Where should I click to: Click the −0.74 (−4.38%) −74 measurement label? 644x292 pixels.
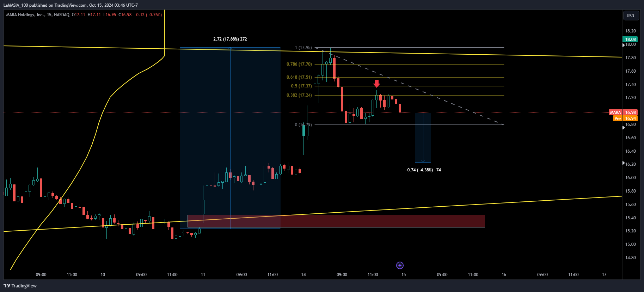(x=423, y=170)
